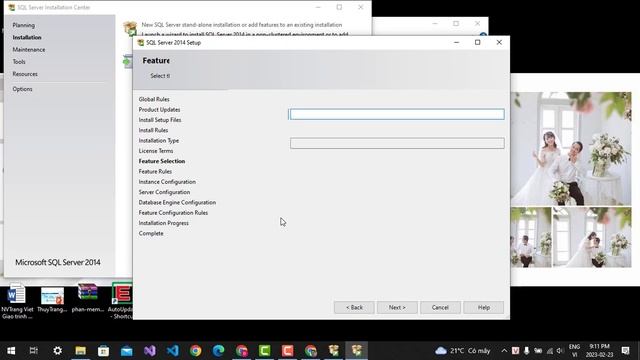
Task: Click the Installation Type setup step
Action: [x=159, y=140]
